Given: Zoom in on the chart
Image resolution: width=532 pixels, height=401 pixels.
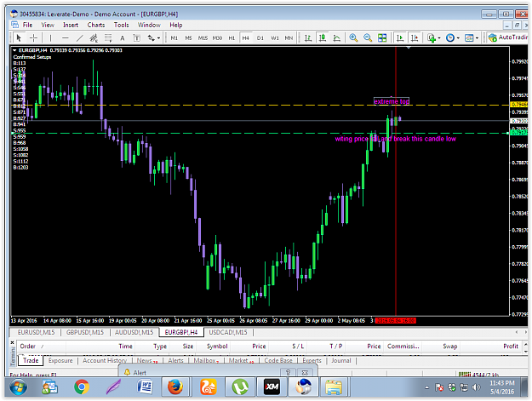Looking at the screenshot, I should (x=353, y=38).
